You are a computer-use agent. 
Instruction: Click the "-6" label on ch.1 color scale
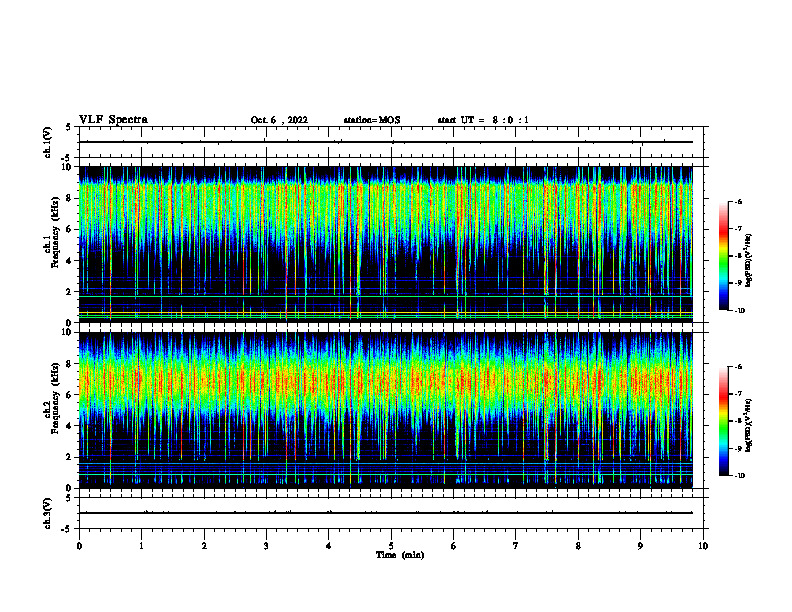(738, 201)
